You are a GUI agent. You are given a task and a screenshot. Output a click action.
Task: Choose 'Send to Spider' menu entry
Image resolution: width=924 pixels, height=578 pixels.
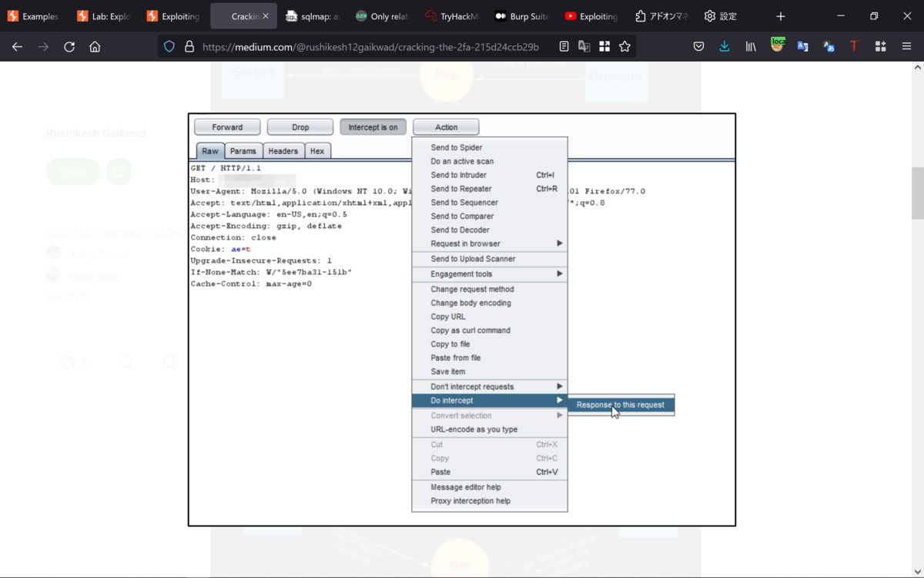490,147
